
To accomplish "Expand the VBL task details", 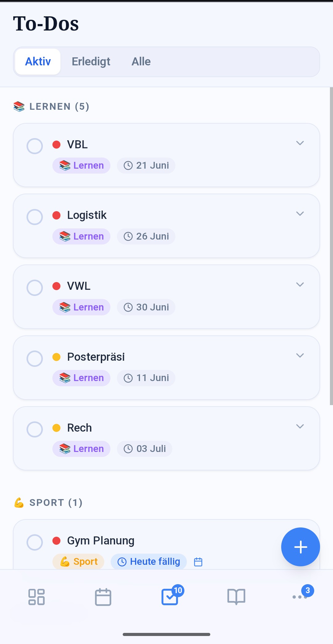I will coord(300,143).
